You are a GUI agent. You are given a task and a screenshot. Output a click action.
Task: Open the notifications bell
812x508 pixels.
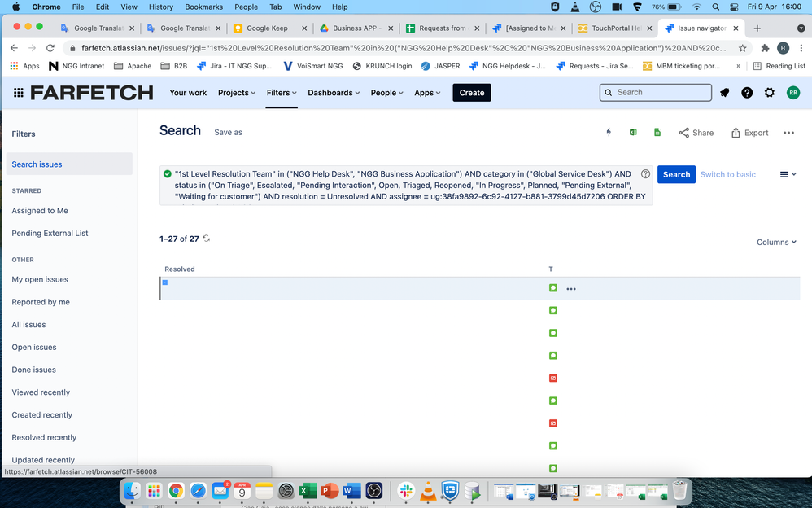pos(724,93)
